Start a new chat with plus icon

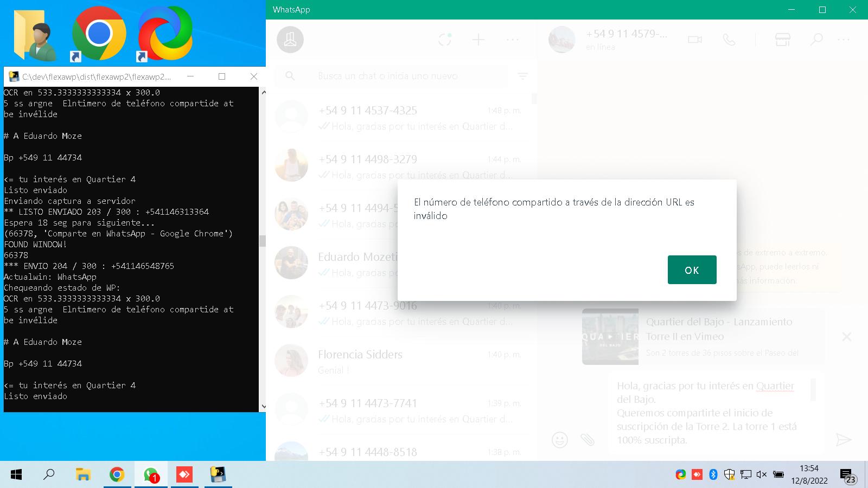(x=478, y=40)
